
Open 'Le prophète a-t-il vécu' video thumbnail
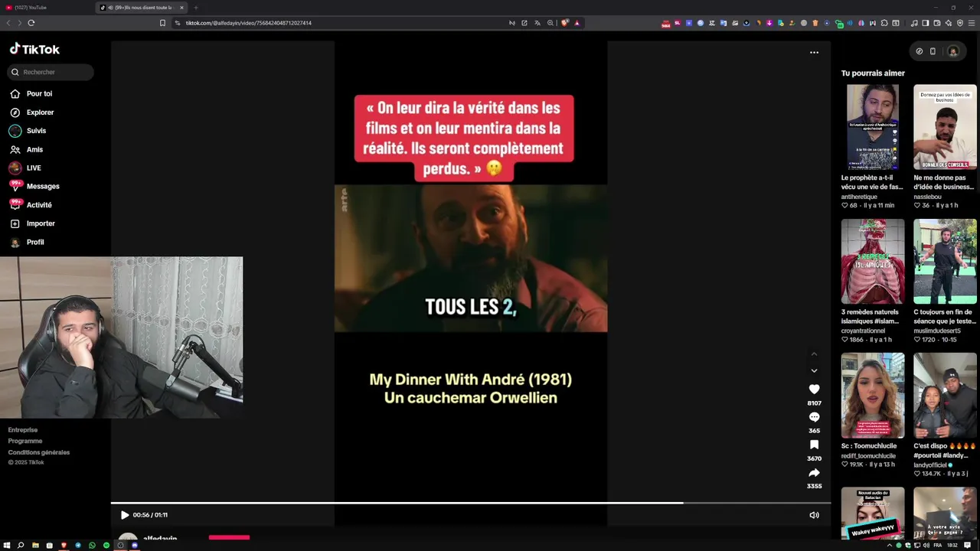click(873, 127)
